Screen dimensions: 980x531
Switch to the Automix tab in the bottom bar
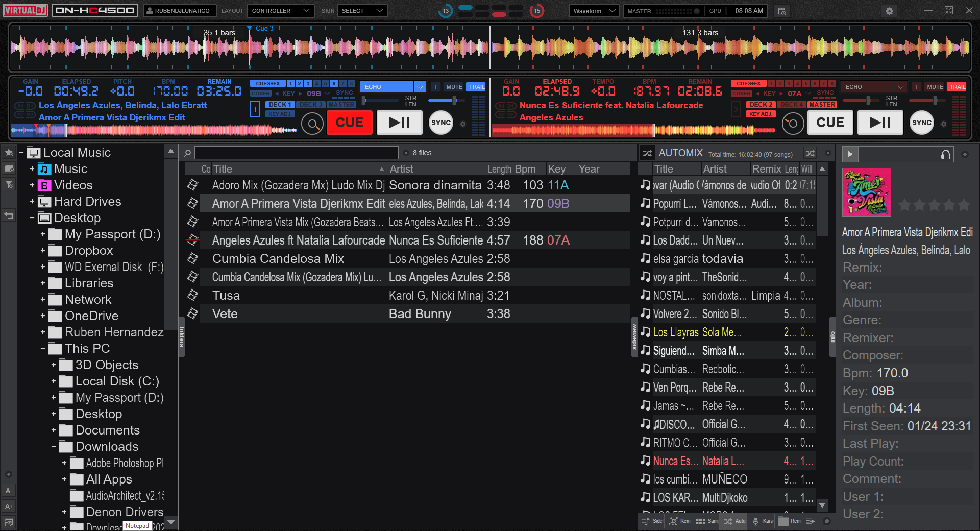pos(734,521)
